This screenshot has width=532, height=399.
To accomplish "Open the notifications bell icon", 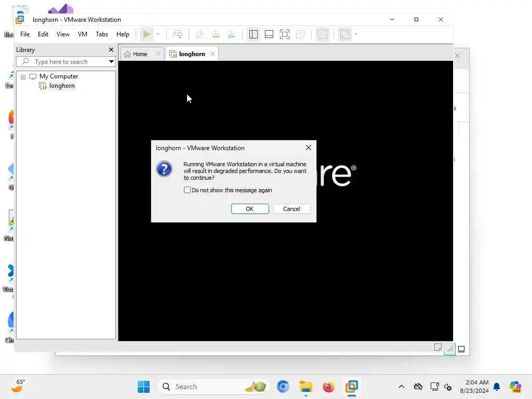I will (x=497, y=387).
